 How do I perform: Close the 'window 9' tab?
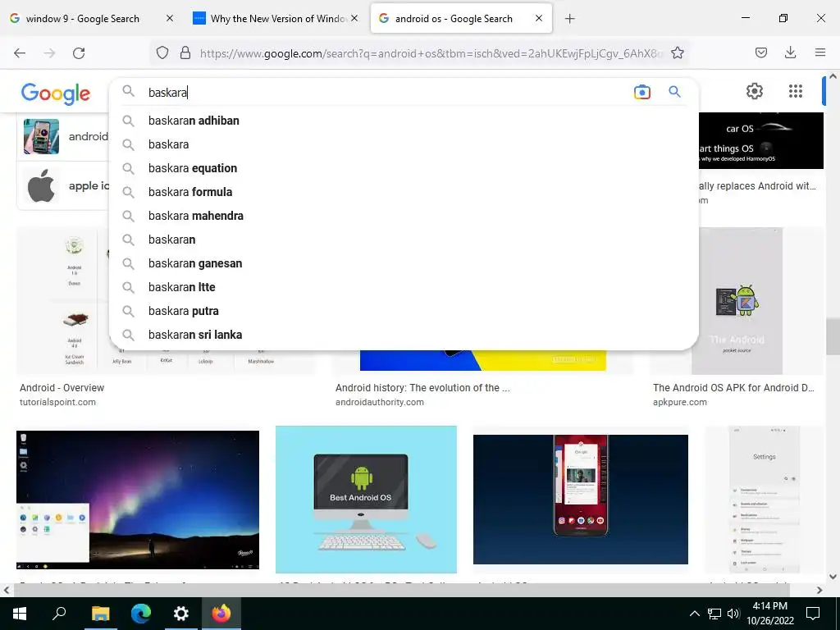170,18
